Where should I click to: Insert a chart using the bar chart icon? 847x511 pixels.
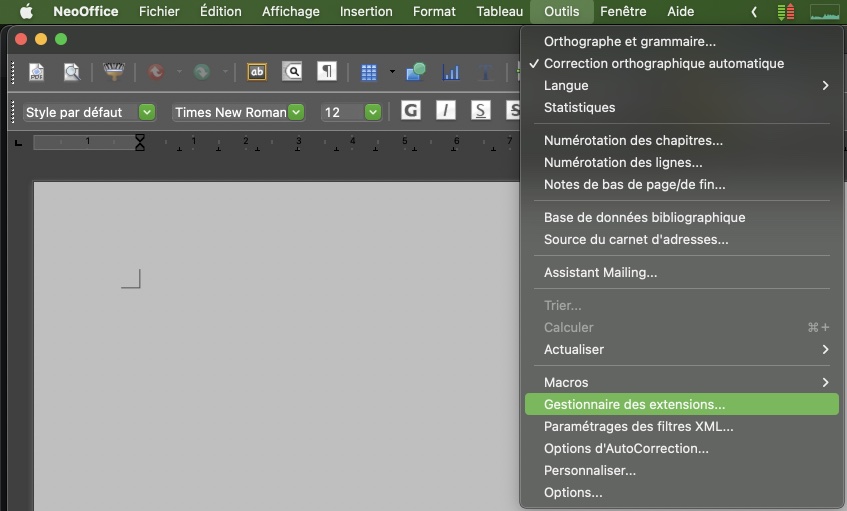tap(451, 72)
